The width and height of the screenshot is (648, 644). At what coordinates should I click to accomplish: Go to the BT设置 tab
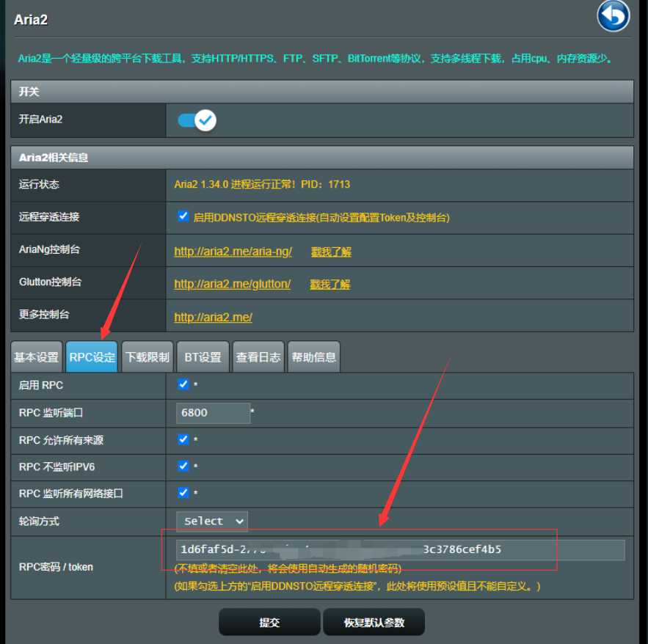203,357
